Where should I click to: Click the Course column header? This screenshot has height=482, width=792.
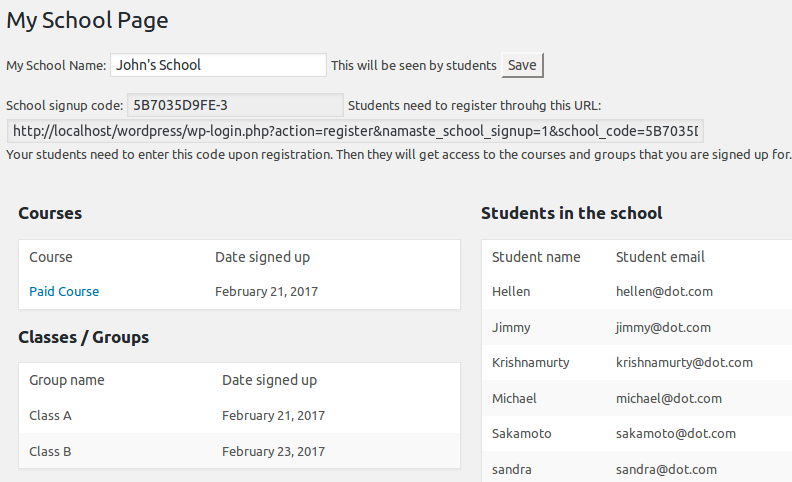point(51,257)
